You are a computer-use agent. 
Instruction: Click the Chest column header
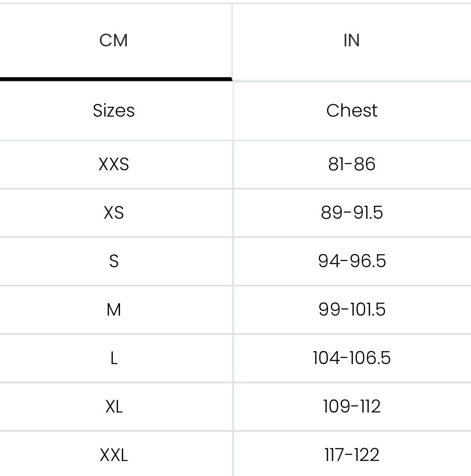pyautogui.click(x=352, y=111)
